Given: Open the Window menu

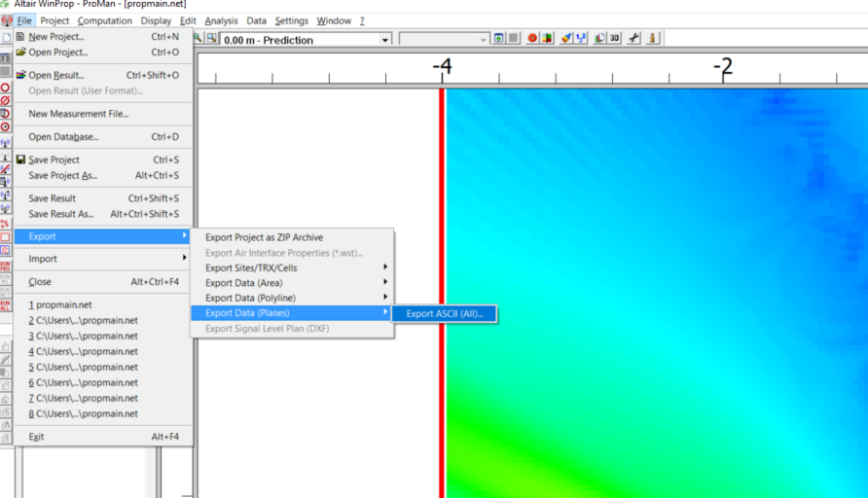Looking at the screenshot, I should (x=334, y=20).
